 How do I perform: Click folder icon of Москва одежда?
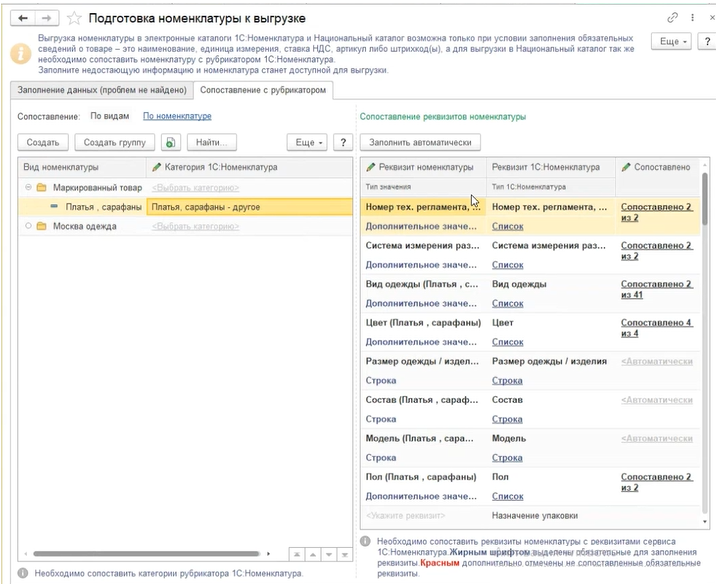42,226
